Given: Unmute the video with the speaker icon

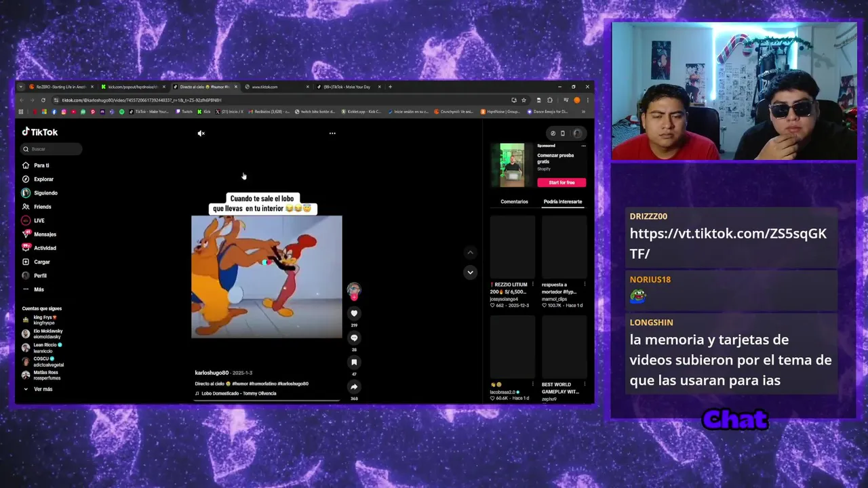Looking at the screenshot, I should pos(201,134).
